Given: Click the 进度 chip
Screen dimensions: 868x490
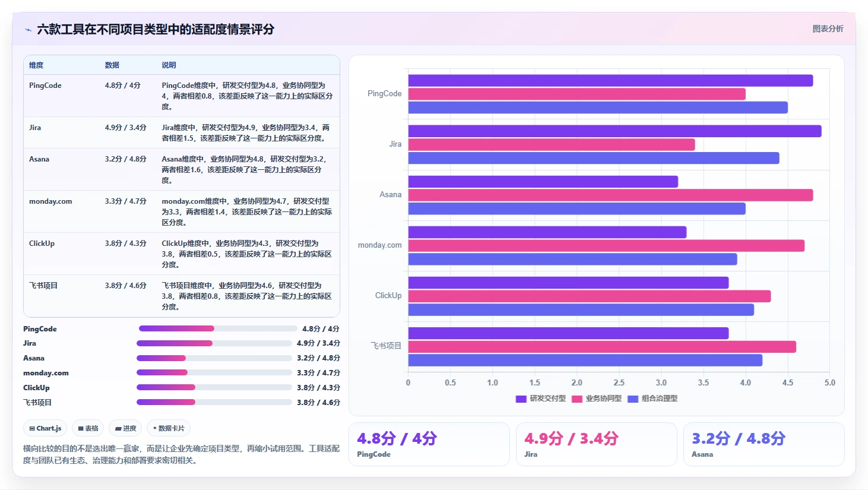Looking at the screenshot, I should (125, 428).
